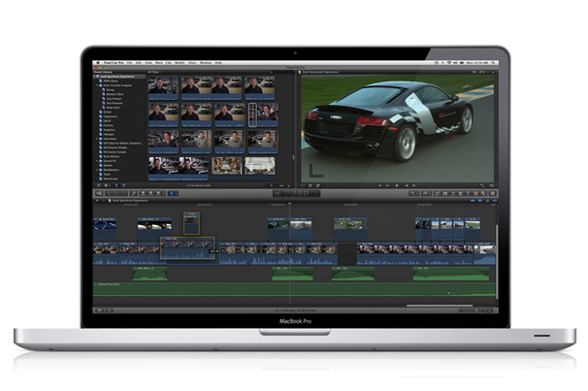Open the File menu
Image resolution: width=588 pixels, height=391 pixels.
(x=129, y=63)
